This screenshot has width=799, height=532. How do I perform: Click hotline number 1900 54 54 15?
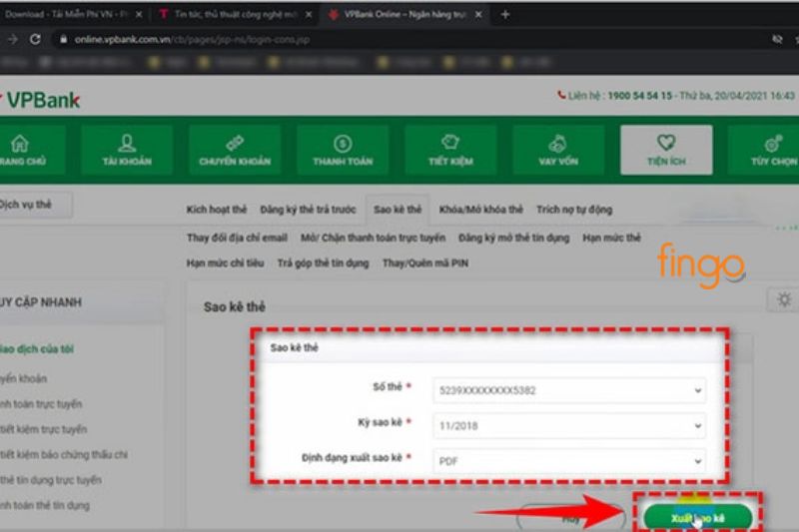point(639,96)
